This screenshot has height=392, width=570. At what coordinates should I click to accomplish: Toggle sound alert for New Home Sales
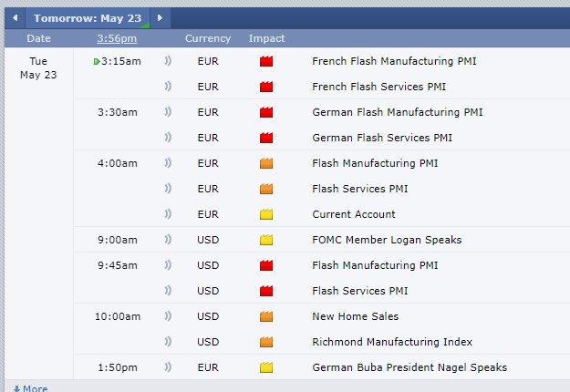pyautogui.click(x=168, y=316)
